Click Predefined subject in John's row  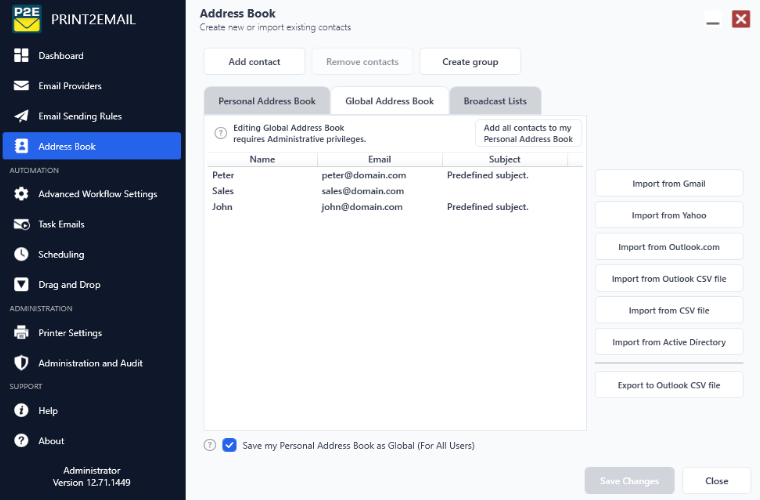[488, 206]
